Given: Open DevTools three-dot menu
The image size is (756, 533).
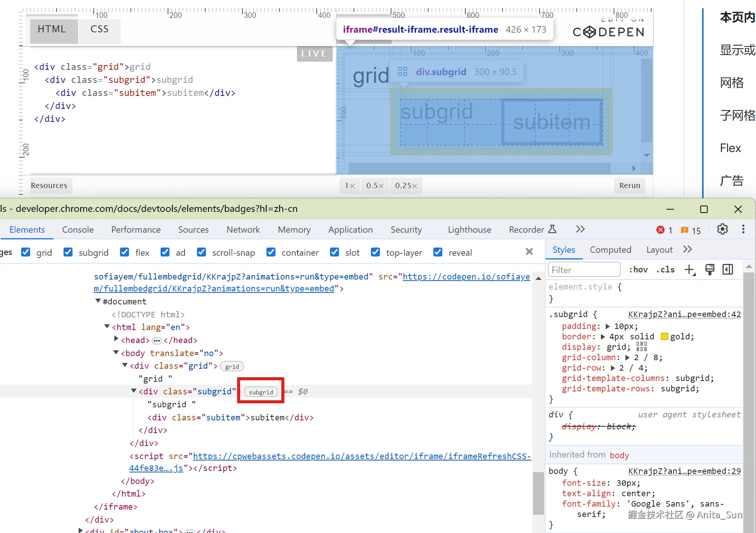Looking at the screenshot, I should tap(743, 229).
